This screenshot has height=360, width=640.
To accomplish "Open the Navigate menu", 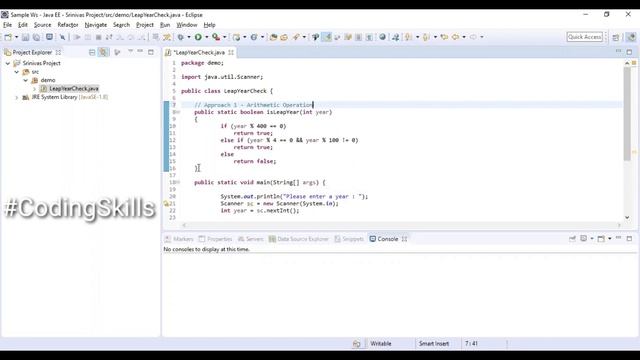I will 96,25.
